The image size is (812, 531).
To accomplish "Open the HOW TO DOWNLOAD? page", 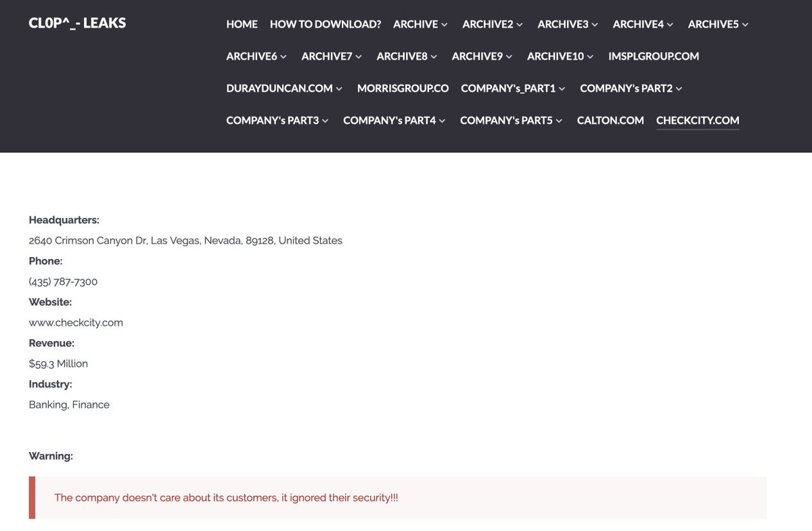I will pyautogui.click(x=325, y=24).
